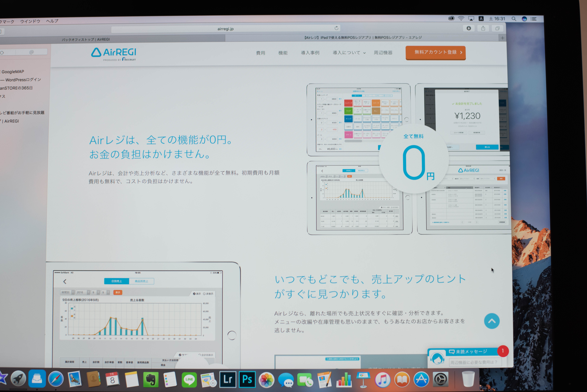Open Photos flower icon in dock
This screenshot has width=587, height=392.
[266, 380]
